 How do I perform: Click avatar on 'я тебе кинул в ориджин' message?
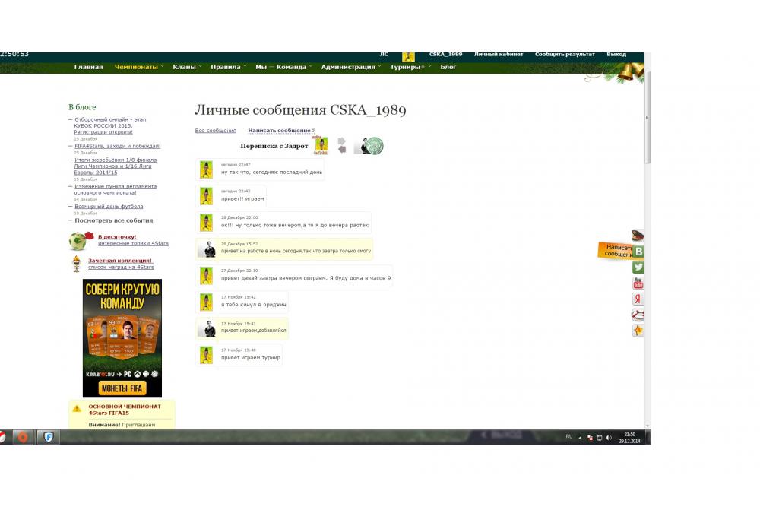click(x=207, y=302)
